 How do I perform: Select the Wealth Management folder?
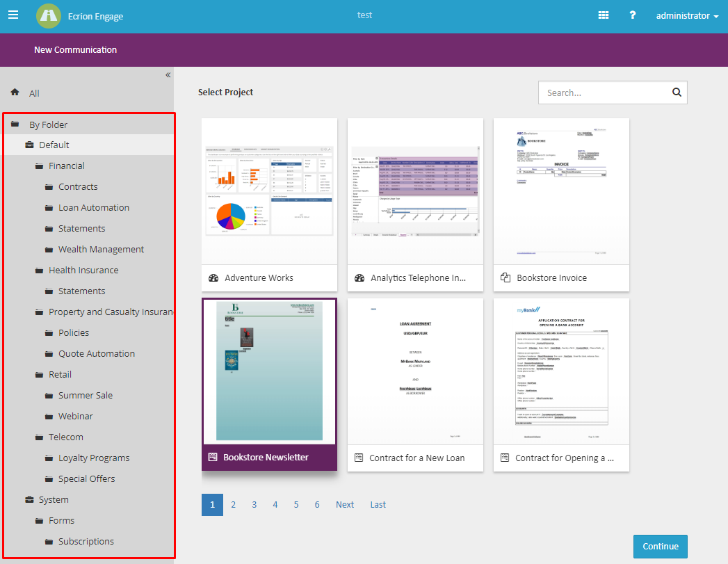(x=101, y=249)
